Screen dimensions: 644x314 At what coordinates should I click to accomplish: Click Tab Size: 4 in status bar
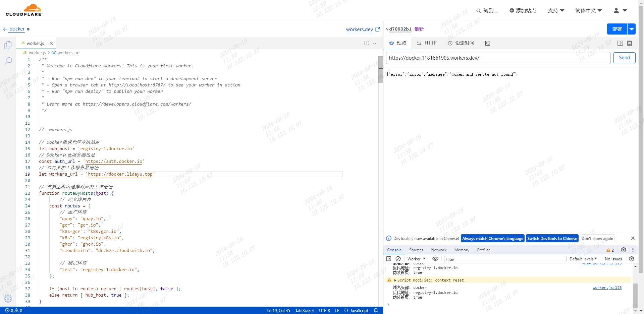[x=305, y=310]
